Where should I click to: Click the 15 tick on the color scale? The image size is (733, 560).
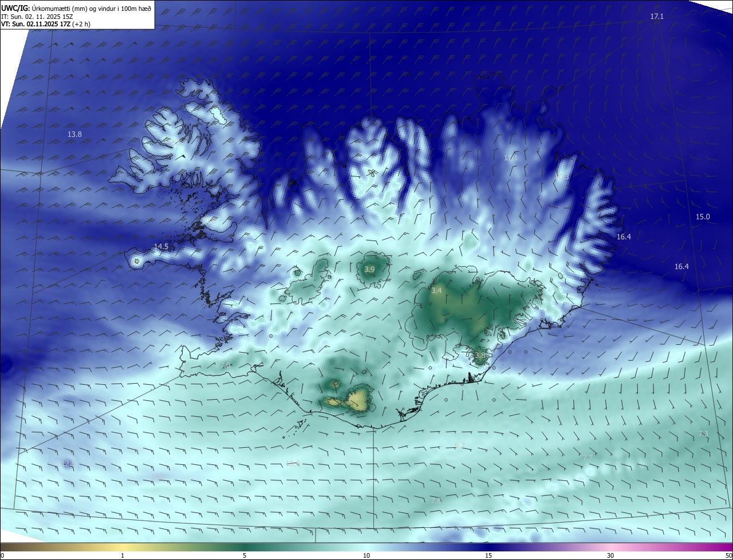click(488, 555)
